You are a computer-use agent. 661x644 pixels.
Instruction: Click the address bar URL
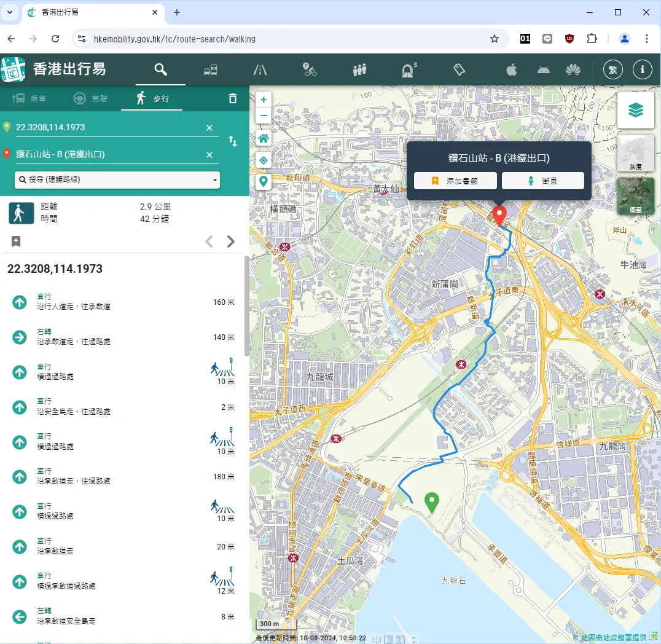[x=174, y=39]
